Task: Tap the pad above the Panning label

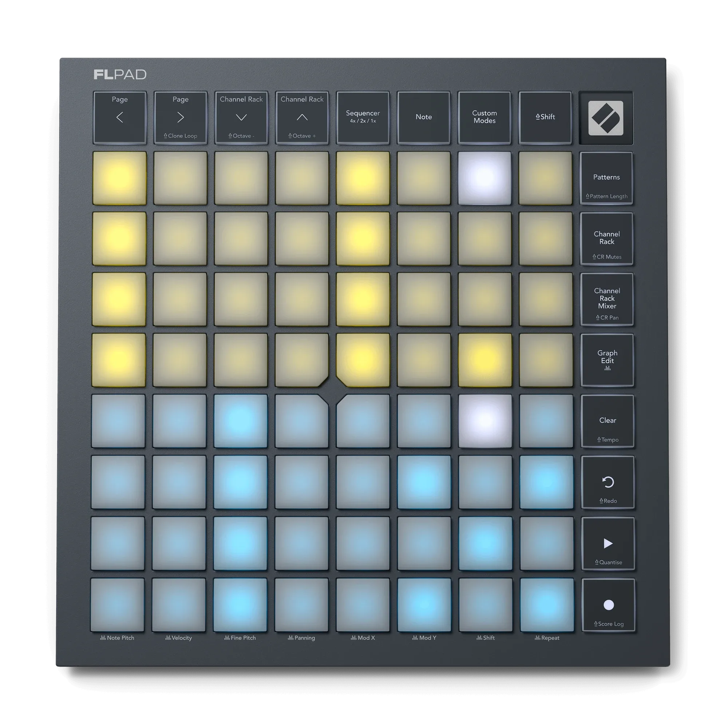Action: [x=301, y=605]
